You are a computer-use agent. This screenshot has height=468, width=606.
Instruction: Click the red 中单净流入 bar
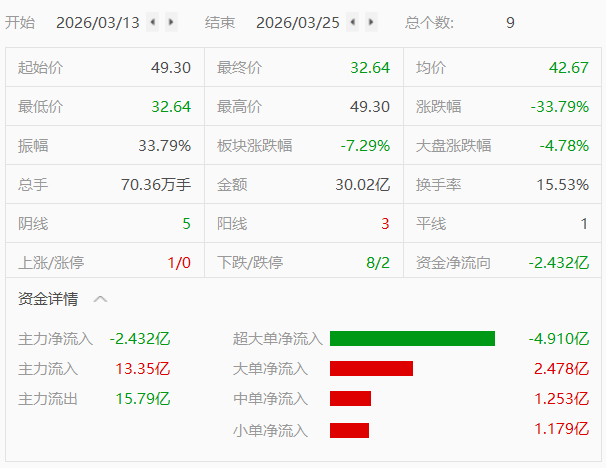pyautogui.click(x=351, y=398)
